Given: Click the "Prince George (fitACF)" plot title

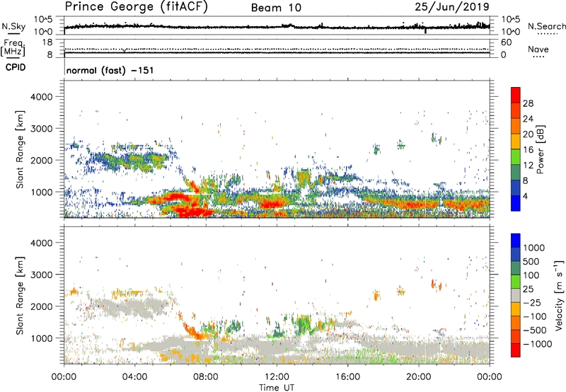Looking at the screenshot, I should click(x=137, y=6).
